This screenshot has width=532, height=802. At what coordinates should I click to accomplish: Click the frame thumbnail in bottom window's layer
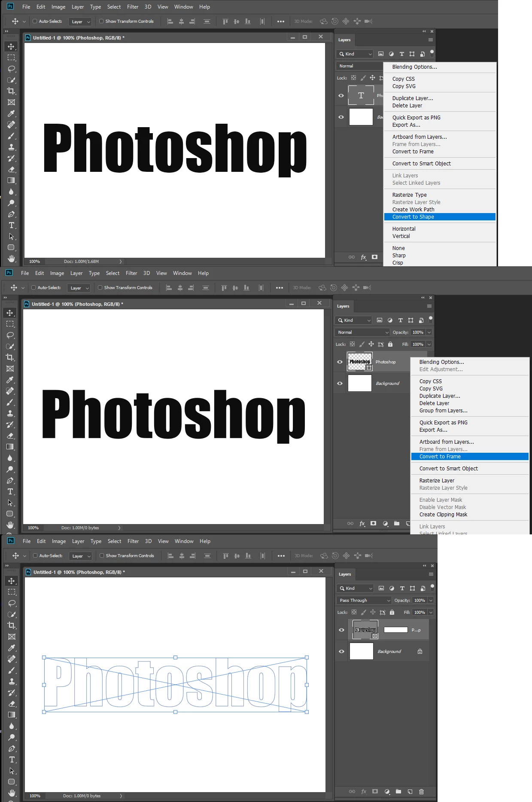(365, 630)
